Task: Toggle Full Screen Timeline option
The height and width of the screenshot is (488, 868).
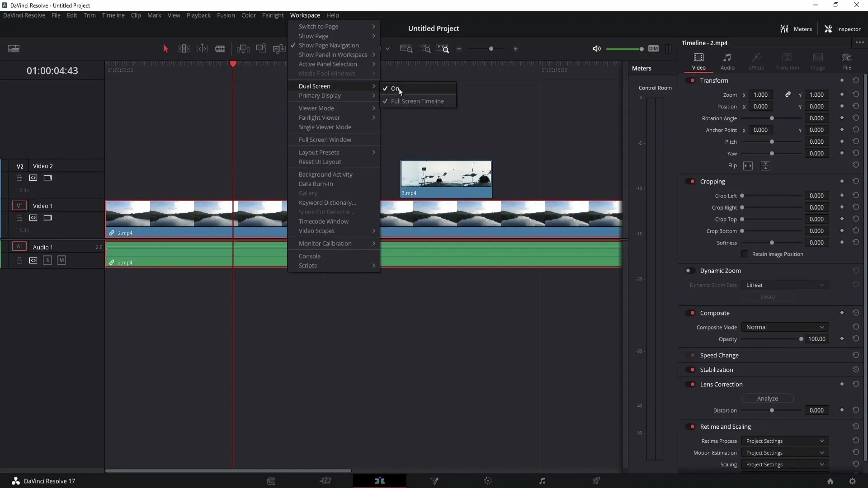Action: [418, 101]
